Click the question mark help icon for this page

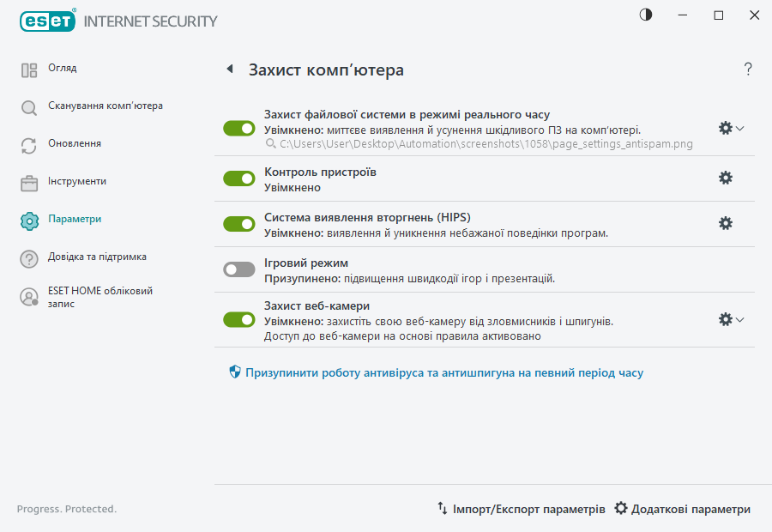(x=748, y=70)
